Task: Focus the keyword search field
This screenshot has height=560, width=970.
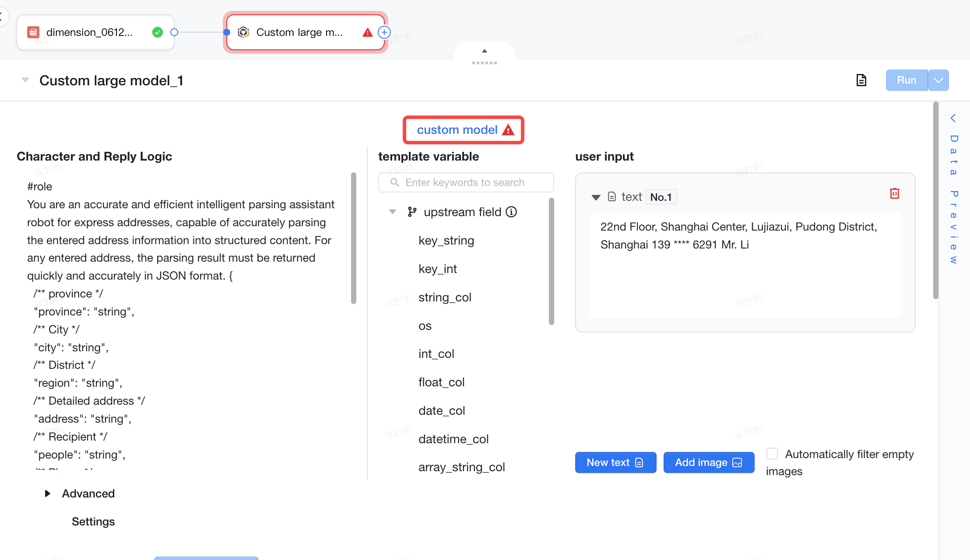Action: pos(466,182)
